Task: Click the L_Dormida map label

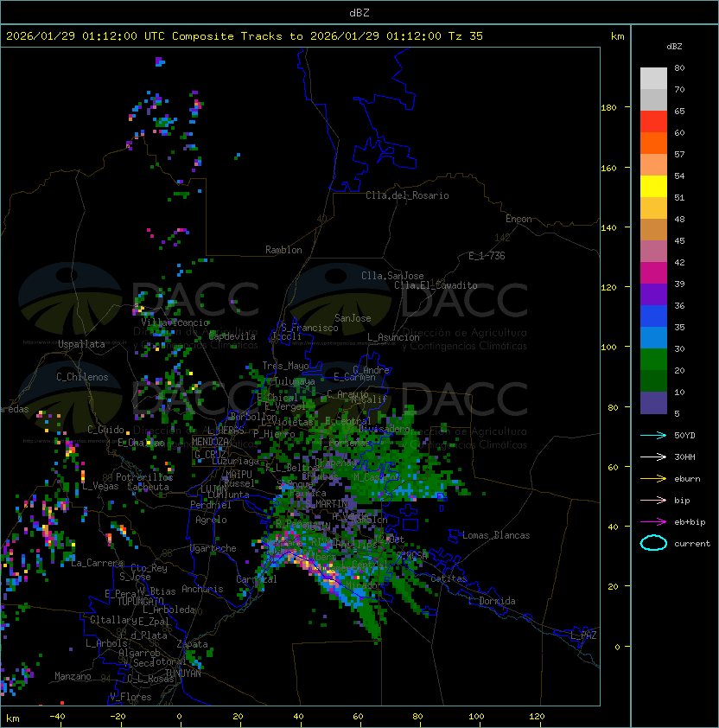Action: pos(492,601)
